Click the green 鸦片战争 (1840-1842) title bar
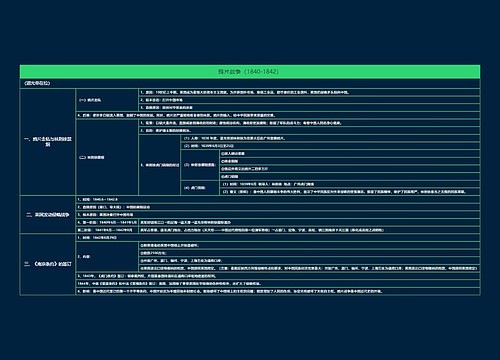This screenshot has width=500, height=360. click(x=250, y=72)
